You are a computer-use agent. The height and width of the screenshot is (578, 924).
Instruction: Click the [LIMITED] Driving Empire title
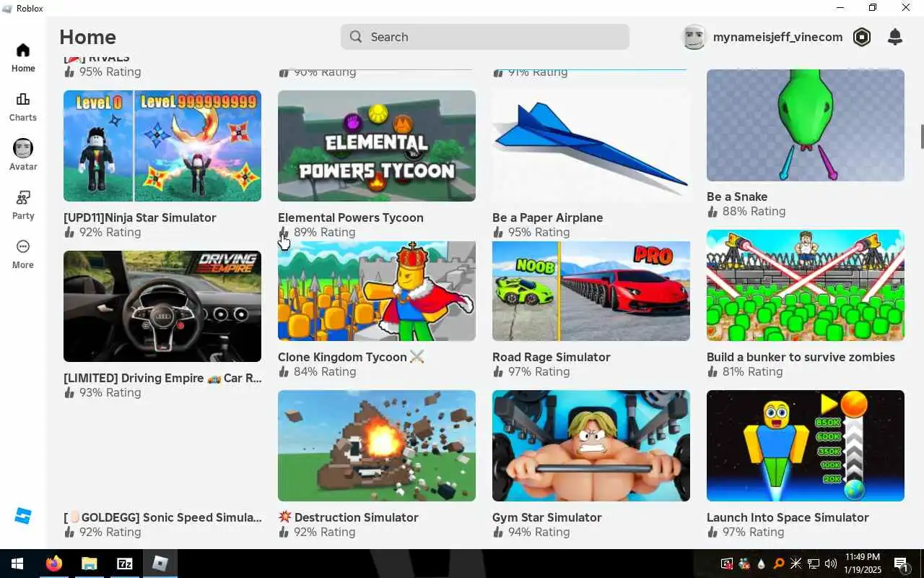(x=162, y=378)
